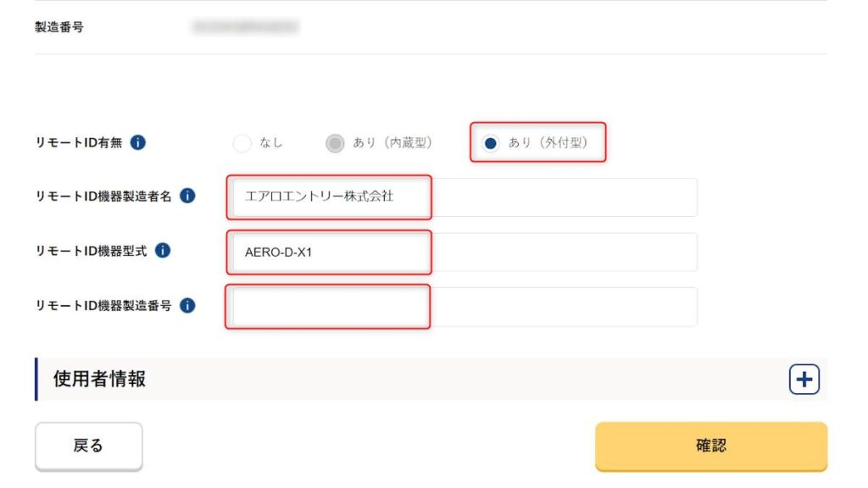Expand 使用者情報 with plus icon
Screen dimensions: 868x488
click(x=804, y=380)
